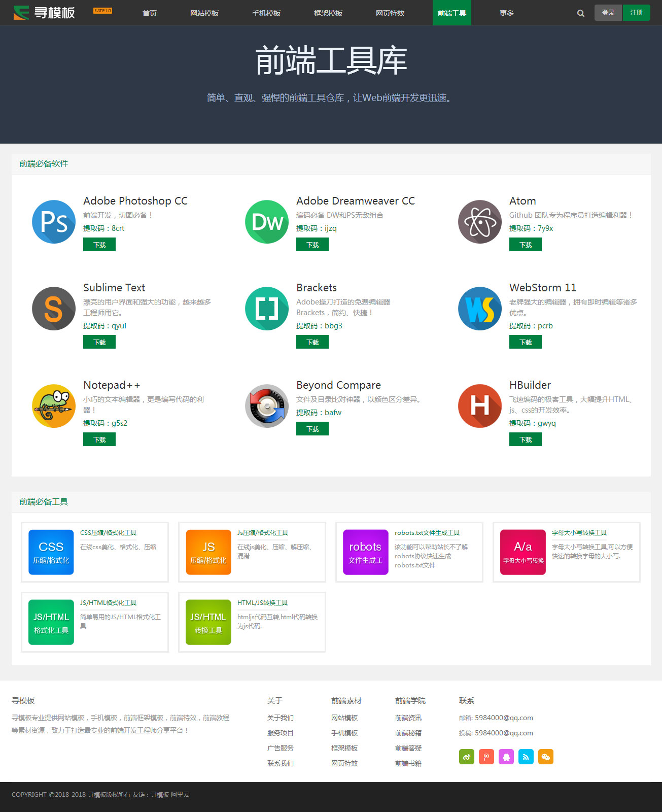The width and height of the screenshot is (662, 812).
Task: Click 广告服务 in the footer
Action: pyautogui.click(x=281, y=748)
